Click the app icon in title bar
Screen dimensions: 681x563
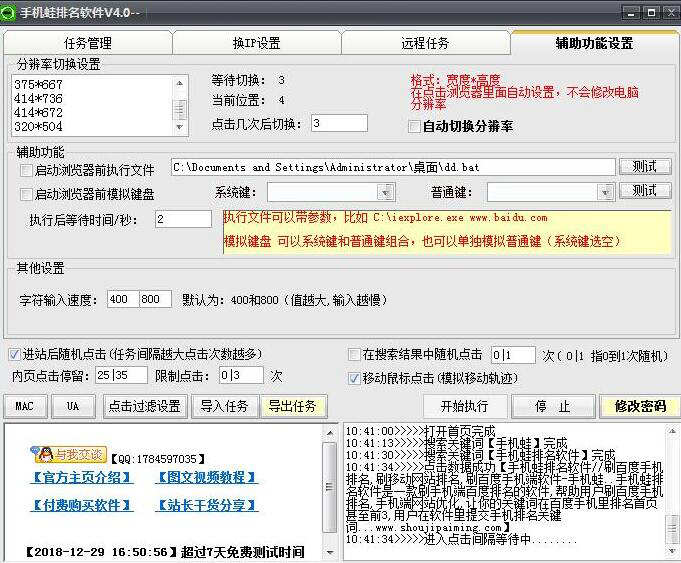[x=11, y=12]
